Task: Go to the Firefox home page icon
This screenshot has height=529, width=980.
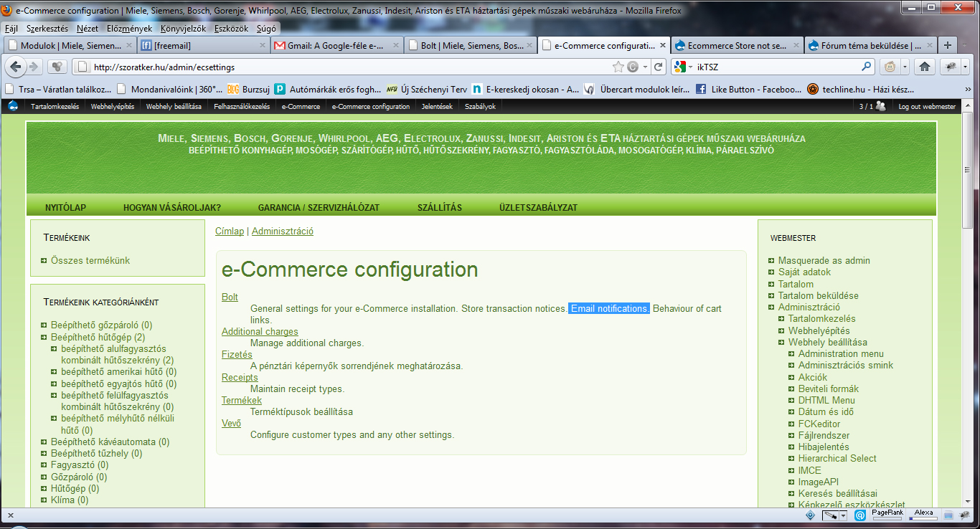Action: click(x=925, y=67)
